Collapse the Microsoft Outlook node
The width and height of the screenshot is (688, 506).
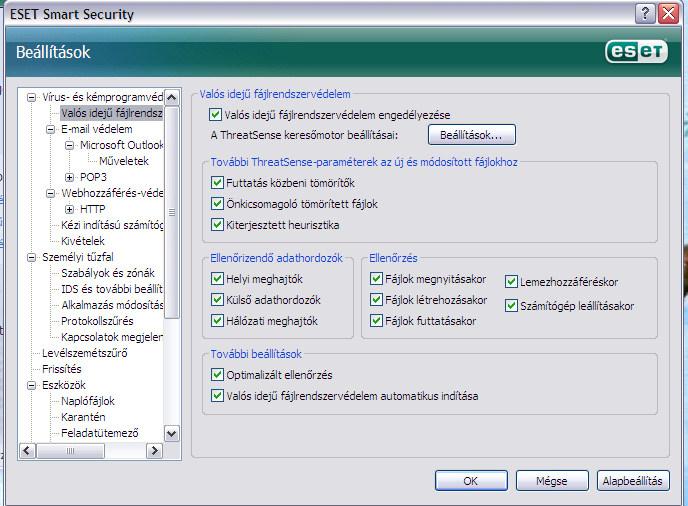click(x=69, y=145)
